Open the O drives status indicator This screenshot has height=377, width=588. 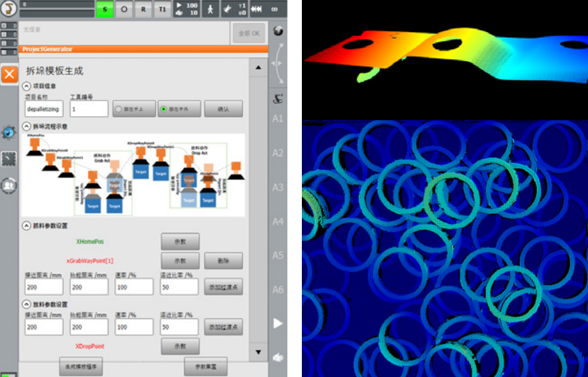click(x=124, y=9)
